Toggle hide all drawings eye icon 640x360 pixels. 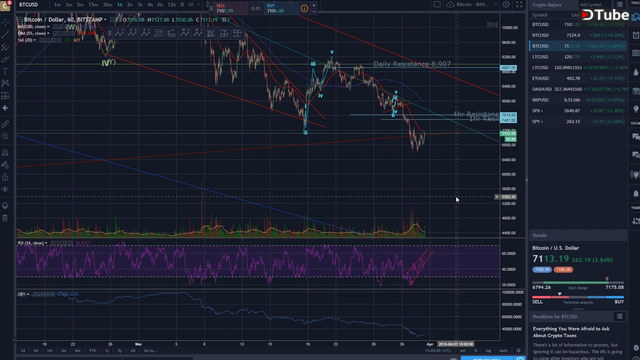(5, 189)
